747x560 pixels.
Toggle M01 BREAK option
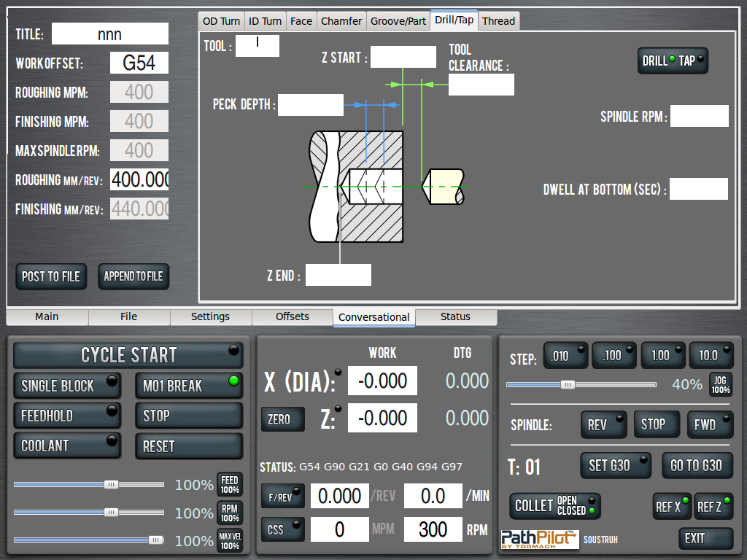coord(188,386)
